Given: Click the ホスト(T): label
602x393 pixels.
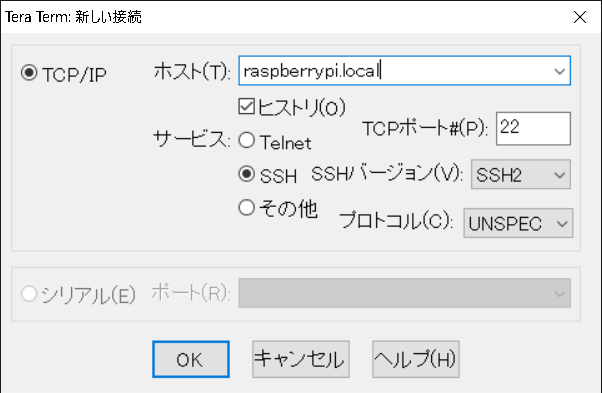Looking at the screenshot, I should coord(192,71).
